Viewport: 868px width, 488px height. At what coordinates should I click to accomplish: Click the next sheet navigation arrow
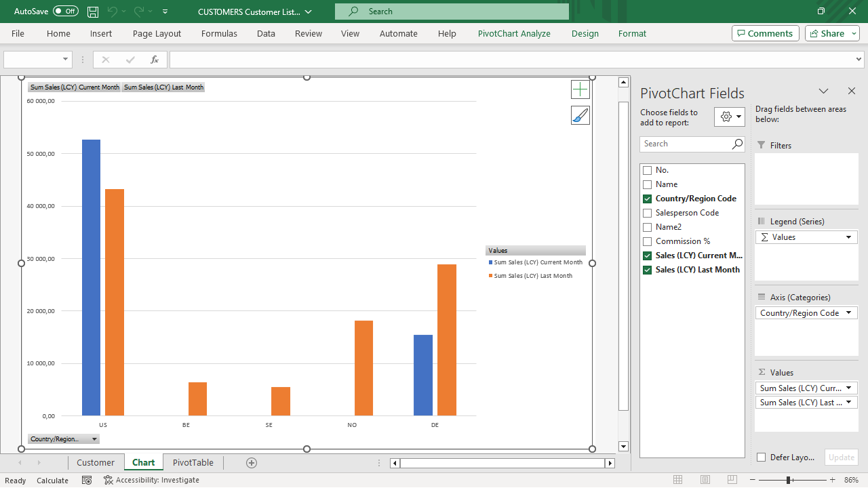coord(39,463)
